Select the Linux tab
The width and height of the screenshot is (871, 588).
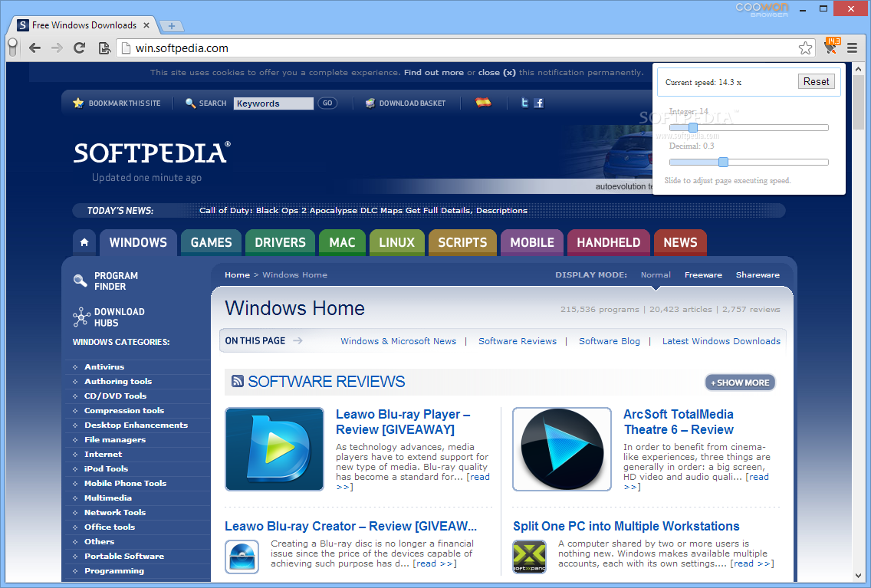tap(396, 243)
